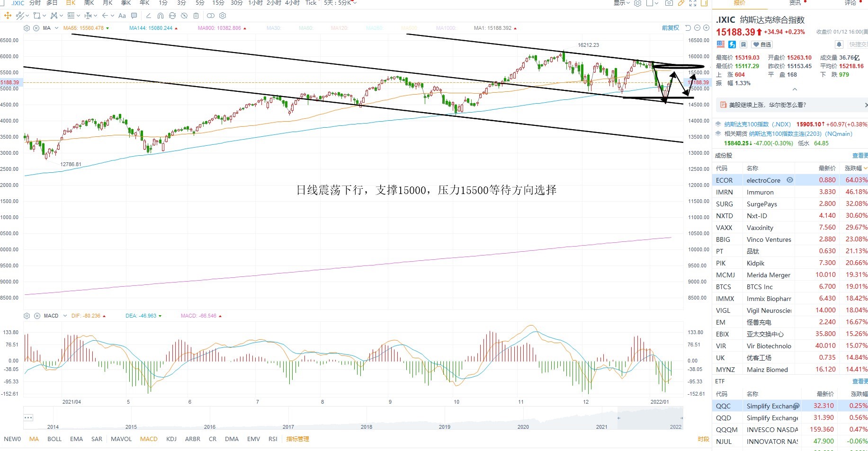The height and width of the screenshot is (451, 868).
Task: Toggle the SAR indicator
Action: tap(97, 439)
